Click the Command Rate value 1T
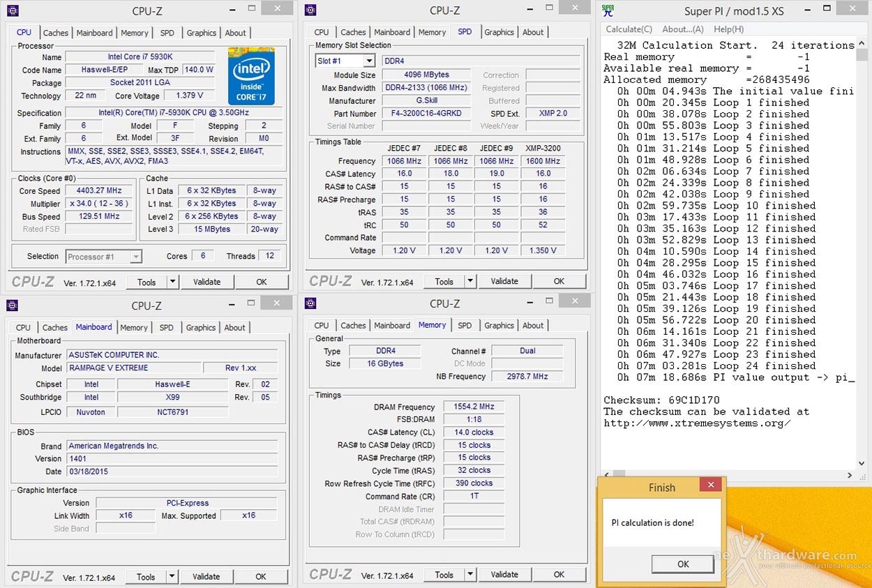Image resolution: width=872 pixels, height=588 pixels. coord(474,497)
